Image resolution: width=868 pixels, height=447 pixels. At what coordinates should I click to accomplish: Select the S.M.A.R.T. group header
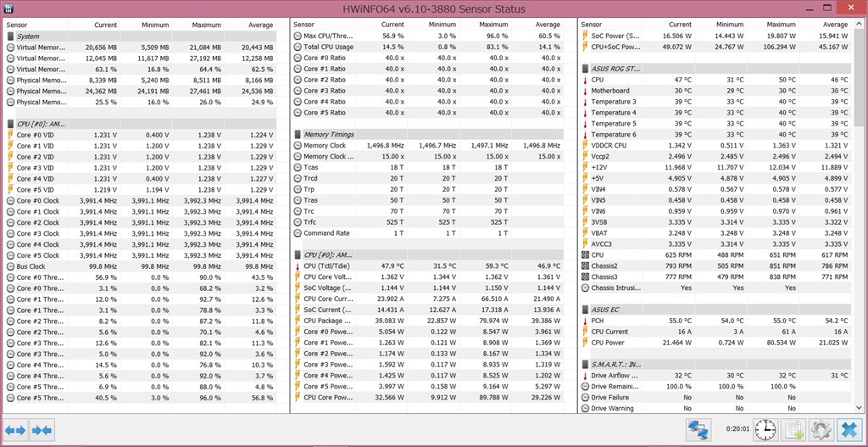click(x=715, y=365)
